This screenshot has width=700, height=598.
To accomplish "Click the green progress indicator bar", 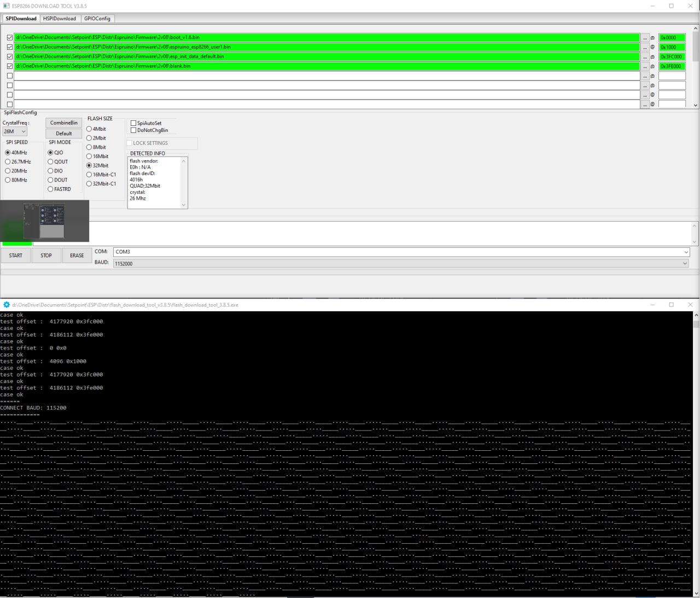I will (x=17, y=244).
